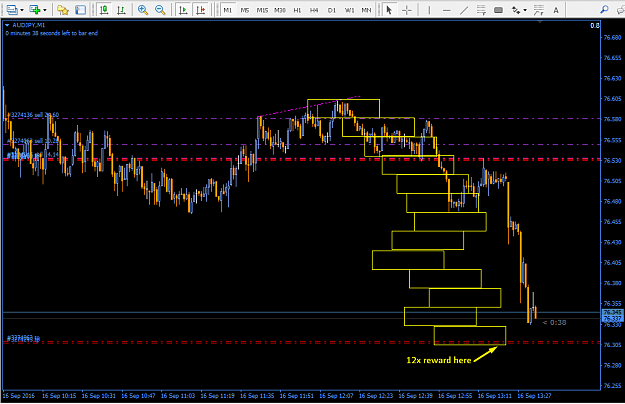Image resolution: width=625 pixels, height=404 pixels.
Task: Open the Search magnifier icon
Action: (x=605, y=10)
